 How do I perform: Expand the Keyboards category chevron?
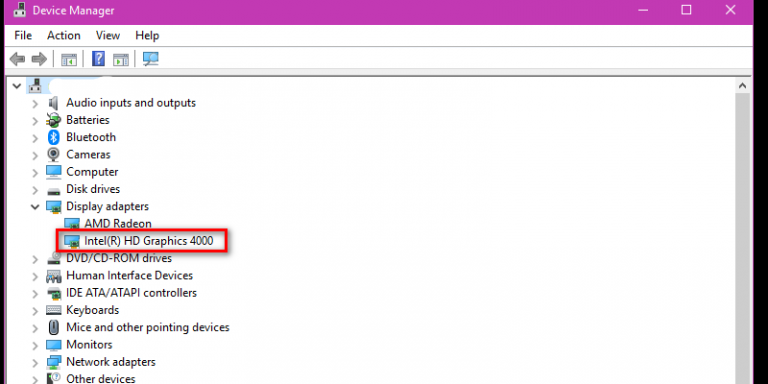coord(35,311)
